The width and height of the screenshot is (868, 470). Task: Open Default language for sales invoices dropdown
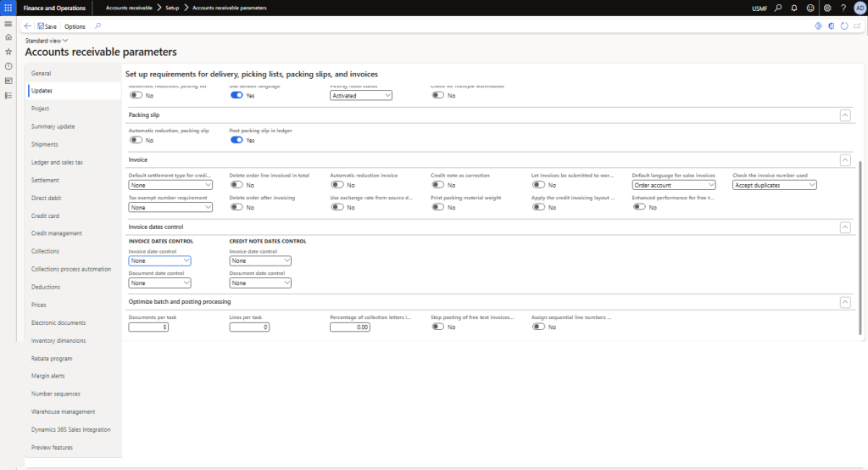(x=674, y=185)
